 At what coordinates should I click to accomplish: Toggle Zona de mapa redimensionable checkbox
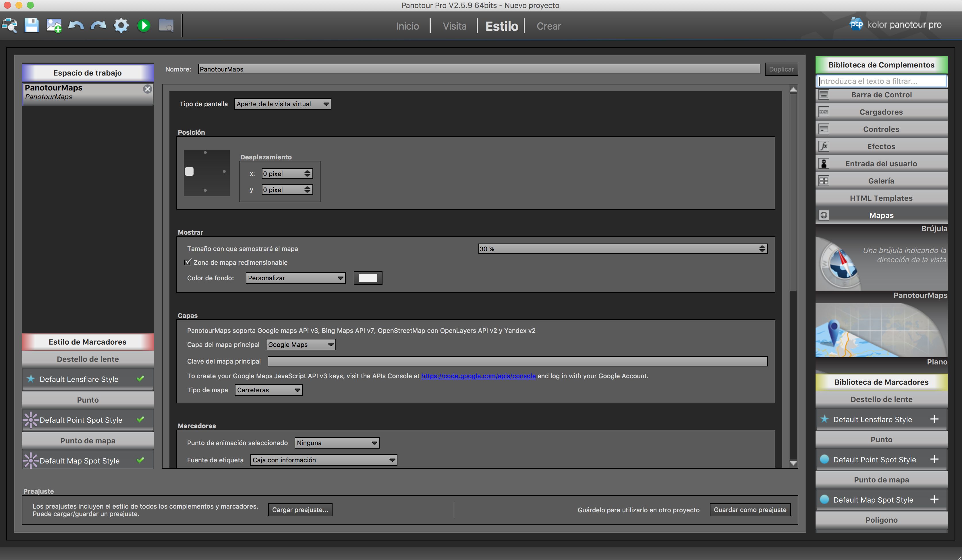pos(188,262)
